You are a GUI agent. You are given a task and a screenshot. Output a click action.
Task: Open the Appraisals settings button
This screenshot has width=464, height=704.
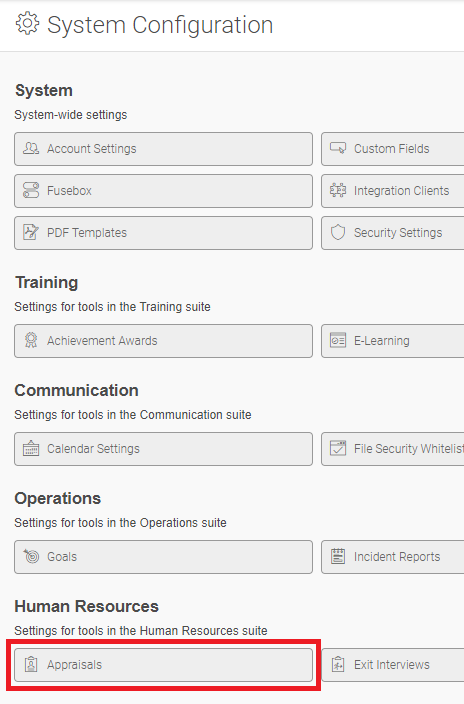tap(164, 664)
